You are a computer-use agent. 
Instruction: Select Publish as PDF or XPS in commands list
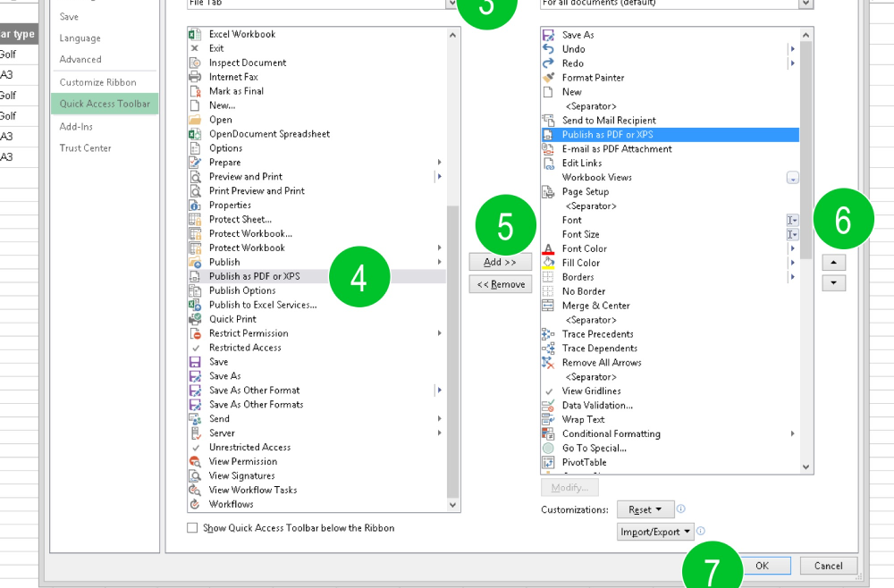[316, 276]
